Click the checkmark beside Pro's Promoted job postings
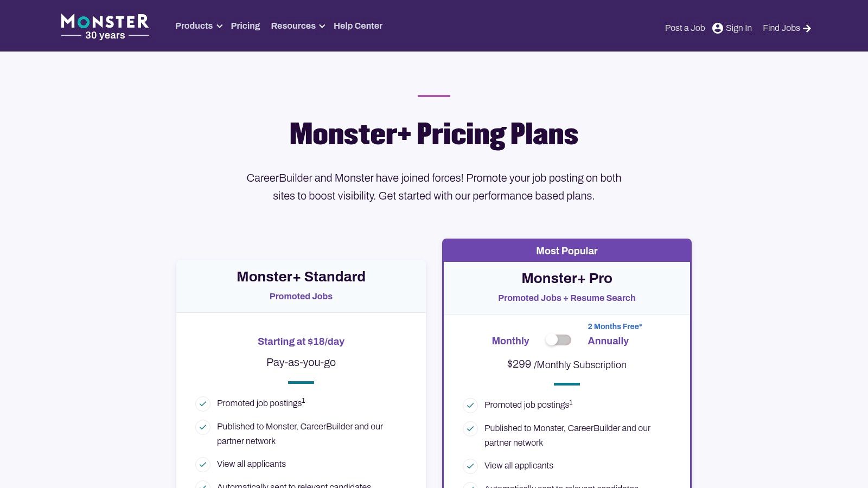This screenshot has height=488, width=868. [x=470, y=406]
